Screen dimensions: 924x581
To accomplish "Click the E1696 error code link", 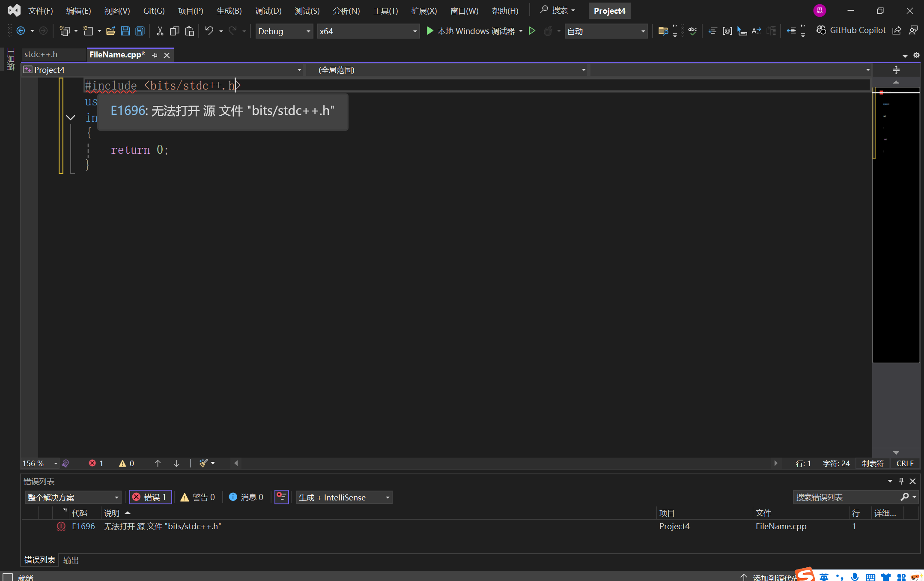I will (x=83, y=526).
